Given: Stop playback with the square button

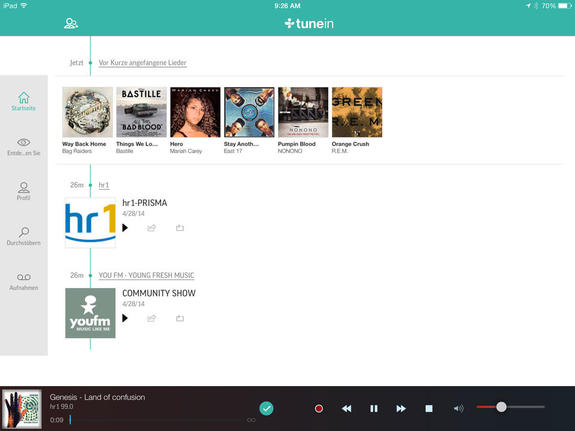Looking at the screenshot, I should click(x=429, y=408).
